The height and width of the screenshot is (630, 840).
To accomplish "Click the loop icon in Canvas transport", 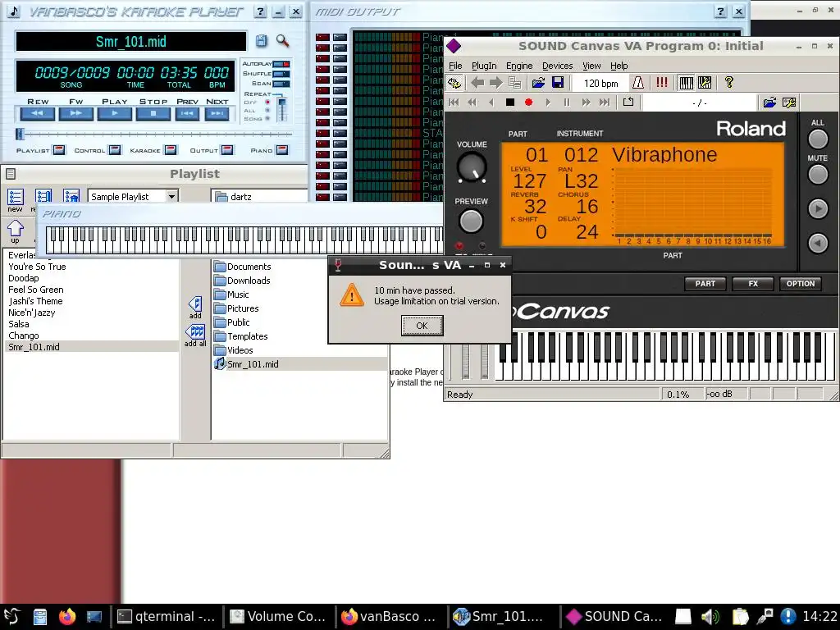I will [628, 102].
